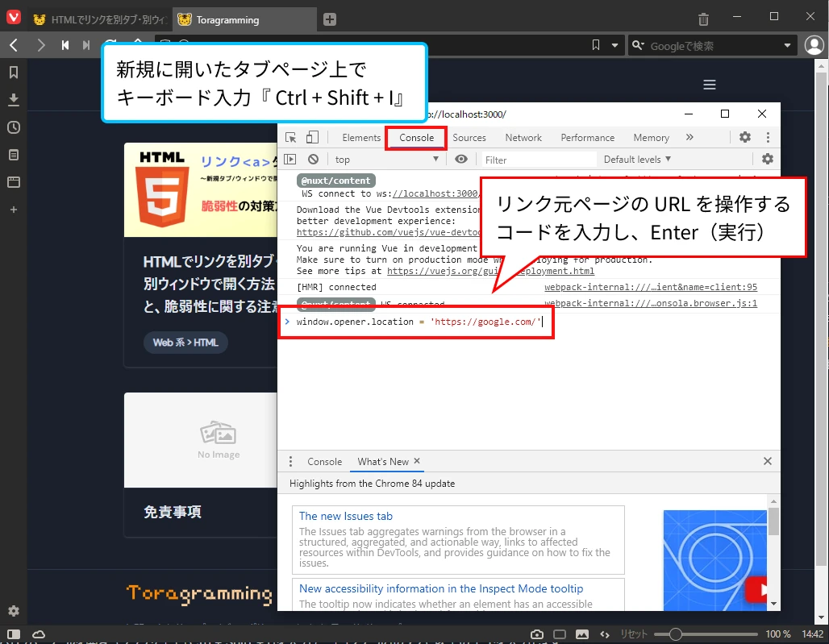
Task: Adjust the page zoom slider
Action: [706, 634]
